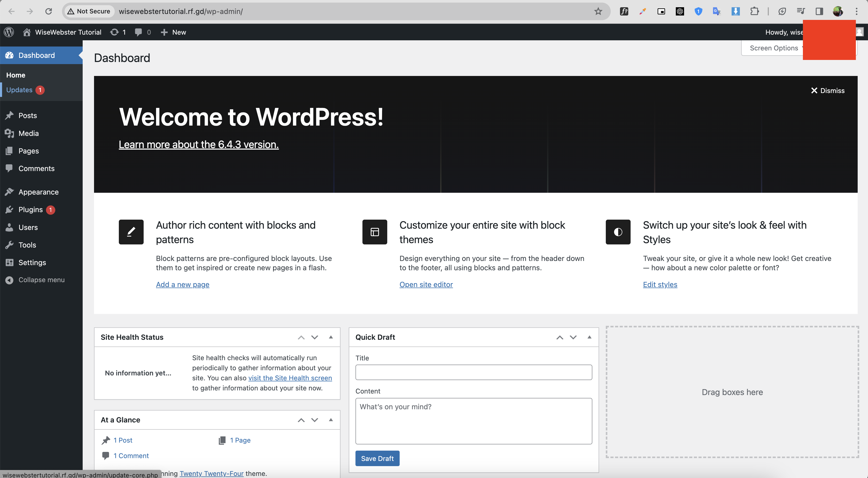The height and width of the screenshot is (478, 868).
Task: Toggle the Site Health Status panel
Action: pyautogui.click(x=331, y=337)
